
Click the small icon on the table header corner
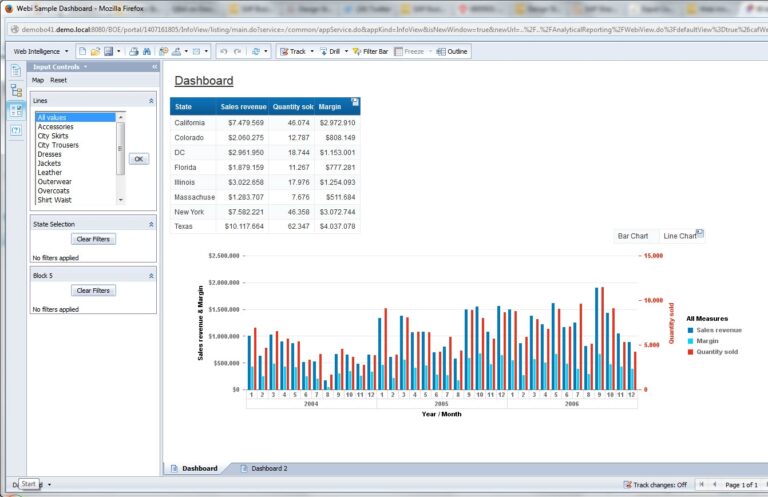(355, 102)
